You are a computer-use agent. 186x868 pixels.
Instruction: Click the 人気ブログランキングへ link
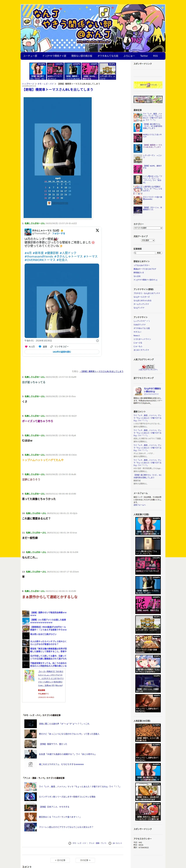point(148,370)
